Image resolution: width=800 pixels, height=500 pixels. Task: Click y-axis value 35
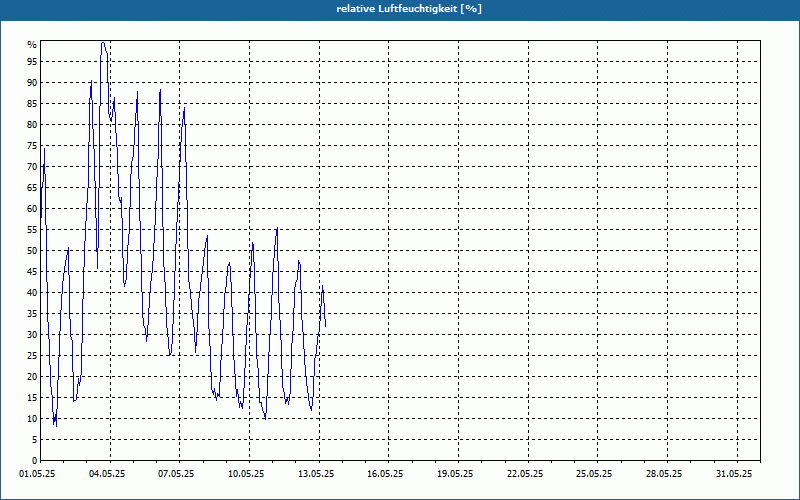[x=32, y=314]
